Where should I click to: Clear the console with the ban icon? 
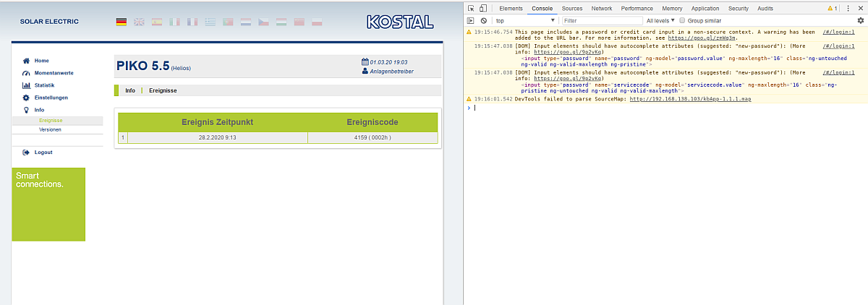484,21
